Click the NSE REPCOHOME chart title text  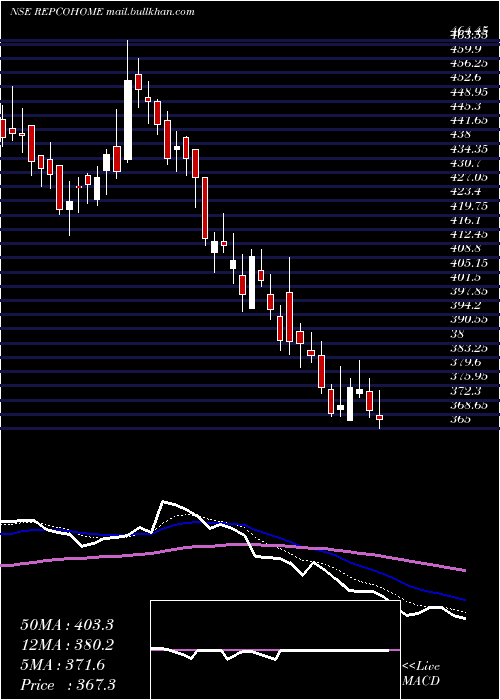click(102, 12)
